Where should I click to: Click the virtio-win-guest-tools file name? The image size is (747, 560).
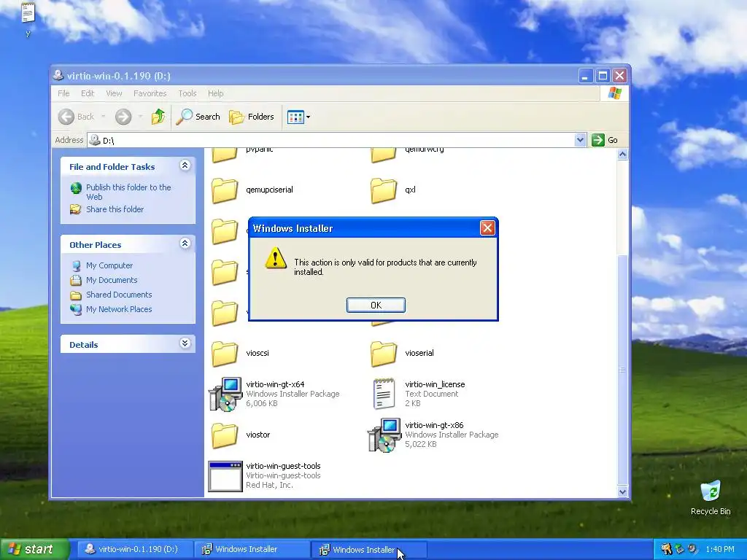tap(283, 466)
